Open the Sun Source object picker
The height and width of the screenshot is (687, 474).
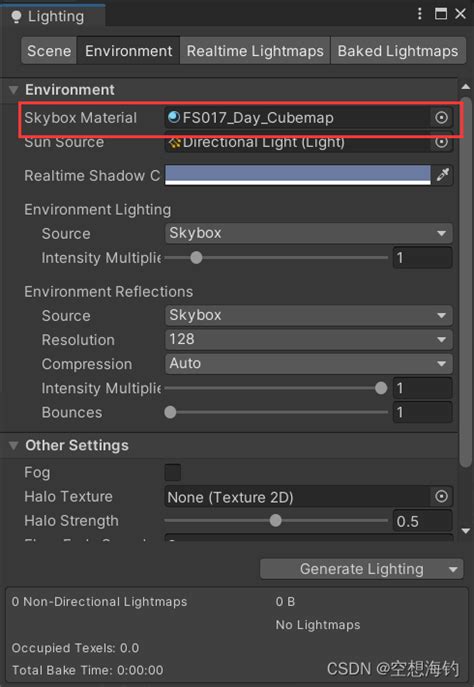click(x=441, y=142)
